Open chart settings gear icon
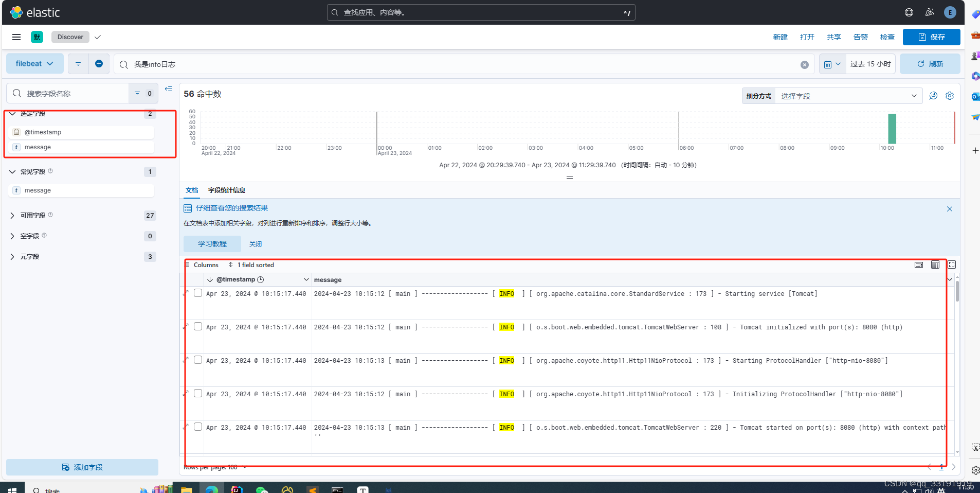Image resolution: width=980 pixels, height=493 pixels. (950, 96)
